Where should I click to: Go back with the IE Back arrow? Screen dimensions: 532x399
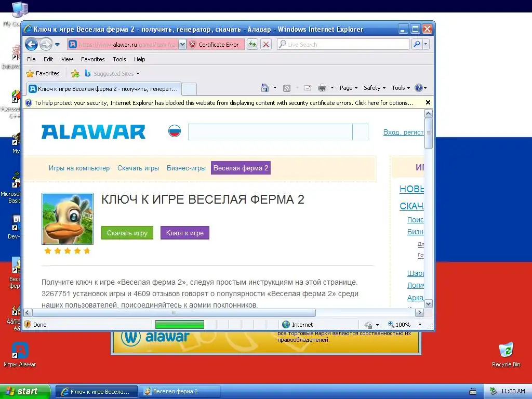31,45
